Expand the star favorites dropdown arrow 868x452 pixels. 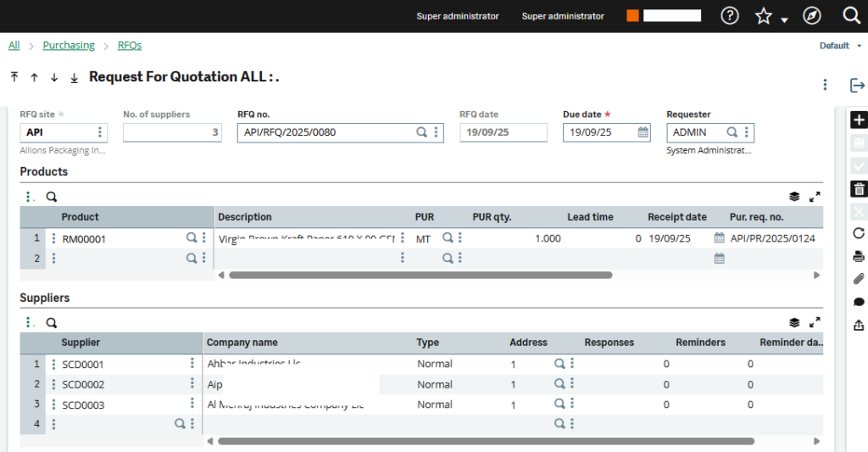coord(784,20)
